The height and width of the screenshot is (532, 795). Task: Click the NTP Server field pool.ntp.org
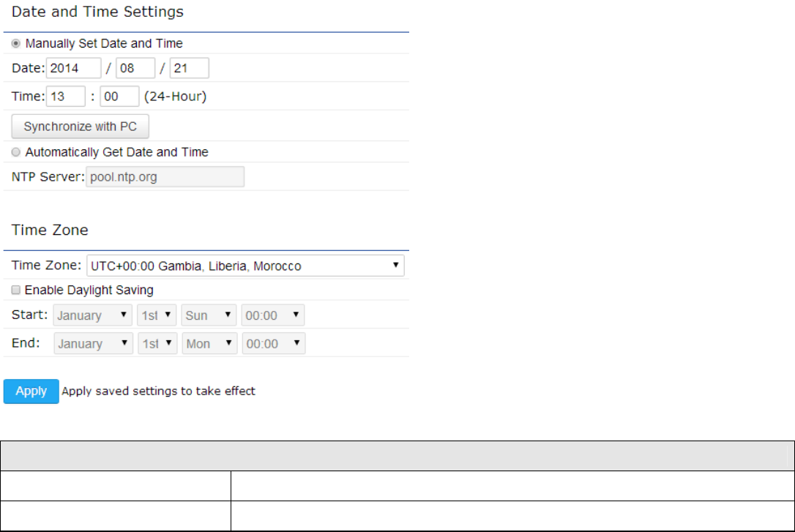pos(165,177)
